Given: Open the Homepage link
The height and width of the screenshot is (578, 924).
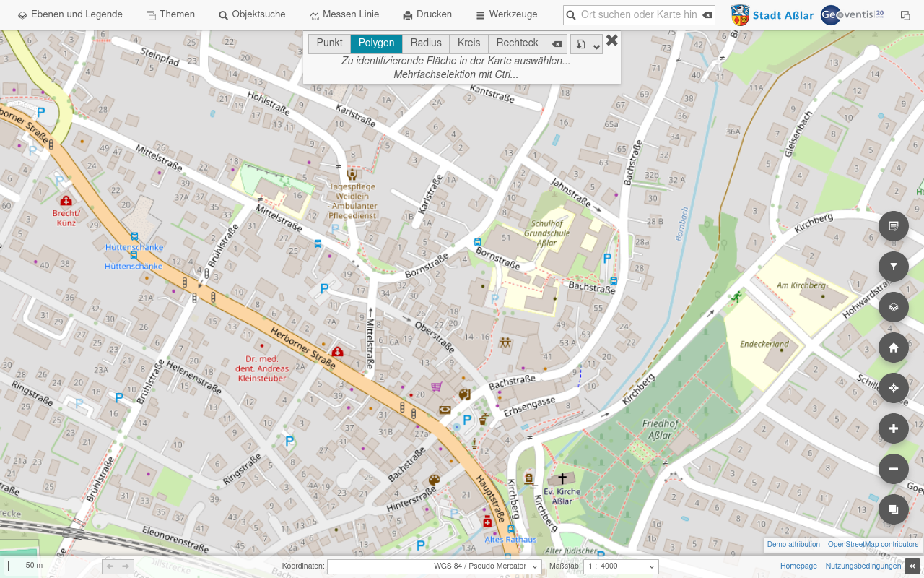Looking at the screenshot, I should tap(798, 566).
